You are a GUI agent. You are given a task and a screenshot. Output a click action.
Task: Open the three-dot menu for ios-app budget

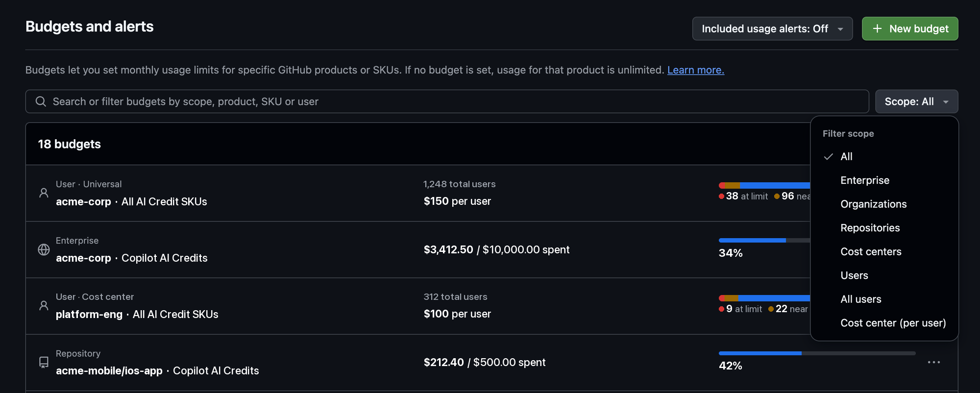click(x=934, y=362)
